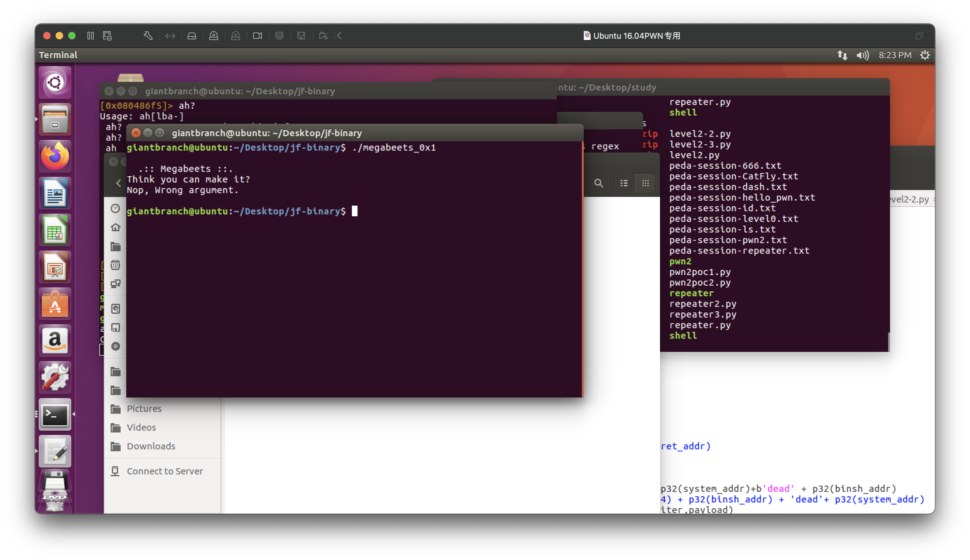Open Ubuntu Software Center from the dock
Viewport: 970px width, 560px height.
[x=55, y=304]
